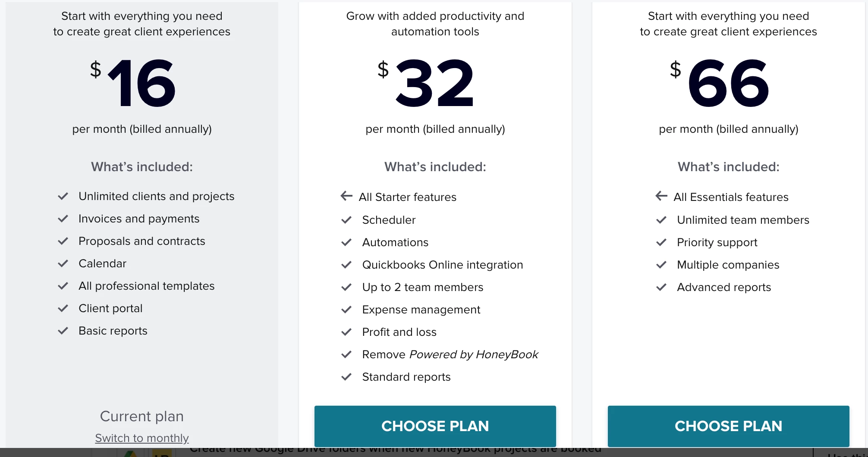Click the arrow icon beside All Starter features
This screenshot has width=868, height=457.
[x=346, y=196]
